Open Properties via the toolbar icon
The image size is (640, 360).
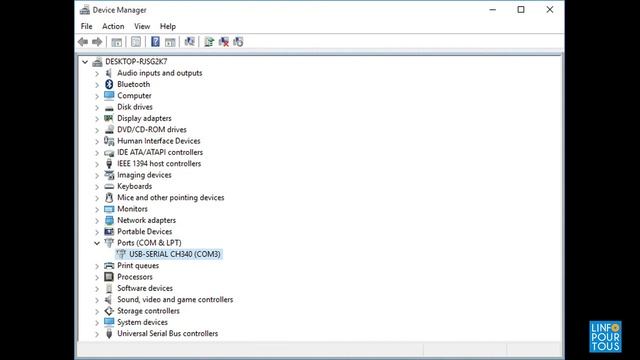click(x=136, y=42)
